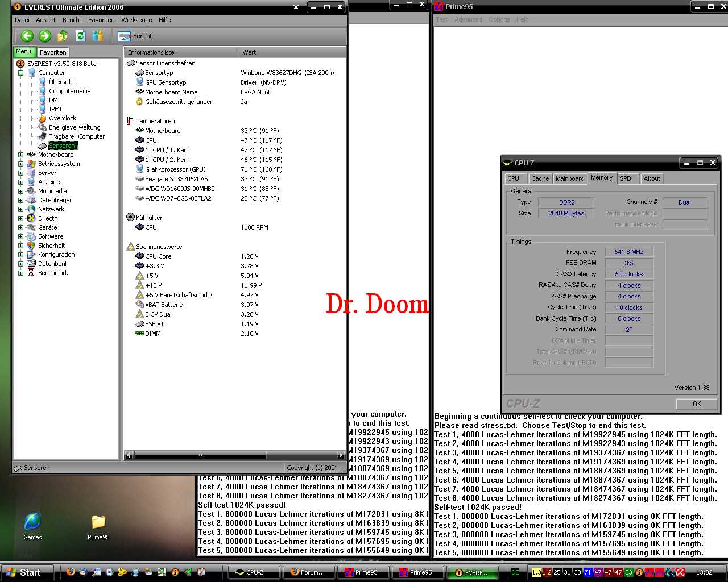Click the Refresh icon in EVEREST toolbar
Viewport: 728px width, 582px height.
(x=80, y=36)
